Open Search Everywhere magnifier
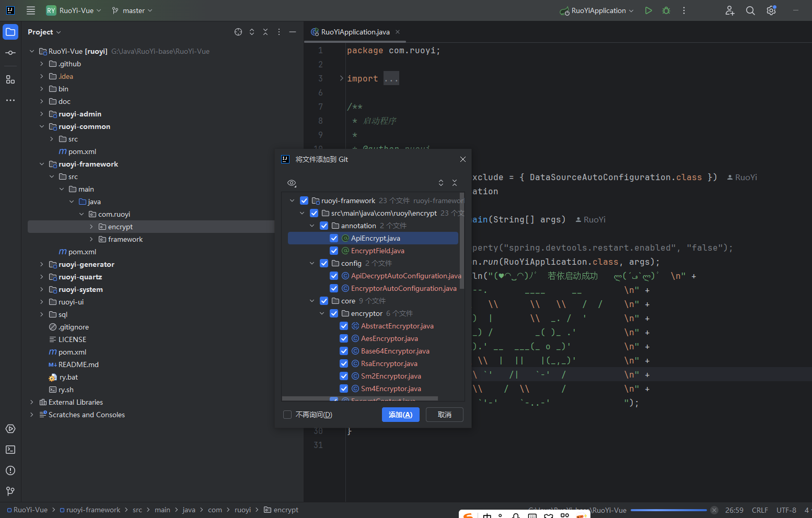 750,10
